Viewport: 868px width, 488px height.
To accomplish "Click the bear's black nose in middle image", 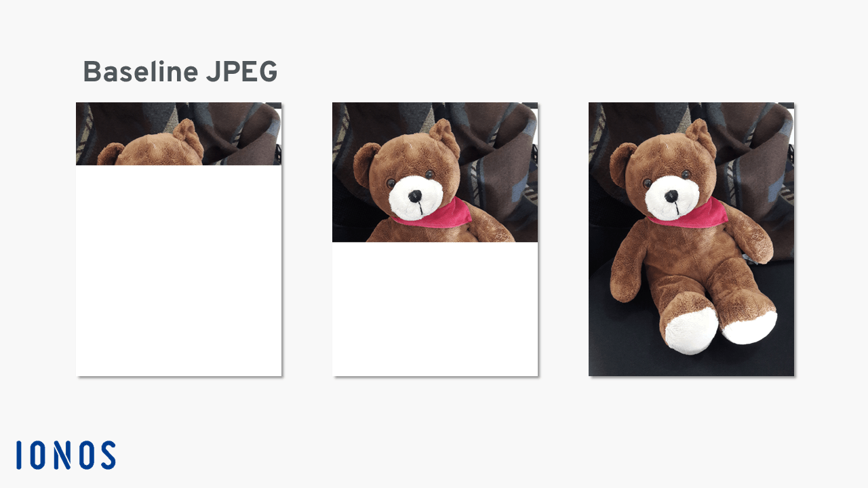I will (x=414, y=197).
